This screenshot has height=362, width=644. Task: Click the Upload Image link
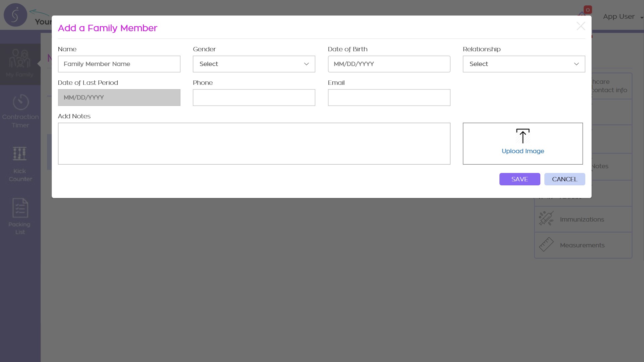[523, 151]
